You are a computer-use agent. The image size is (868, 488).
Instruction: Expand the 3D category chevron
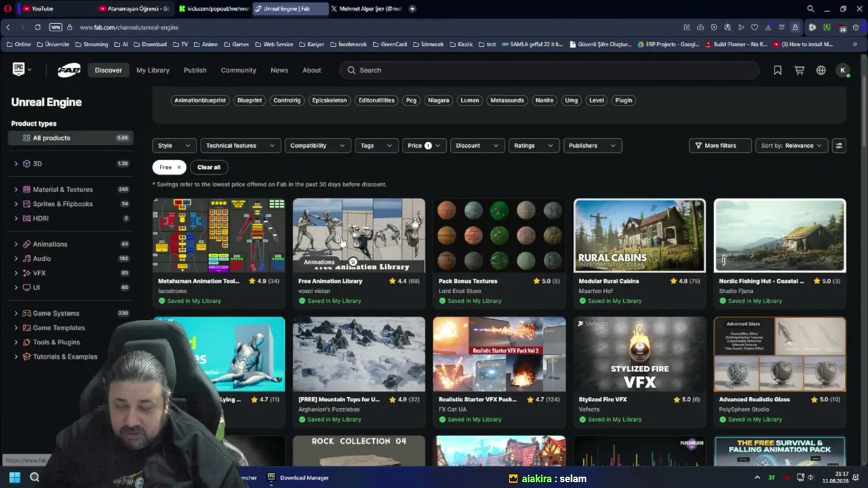tap(16, 163)
